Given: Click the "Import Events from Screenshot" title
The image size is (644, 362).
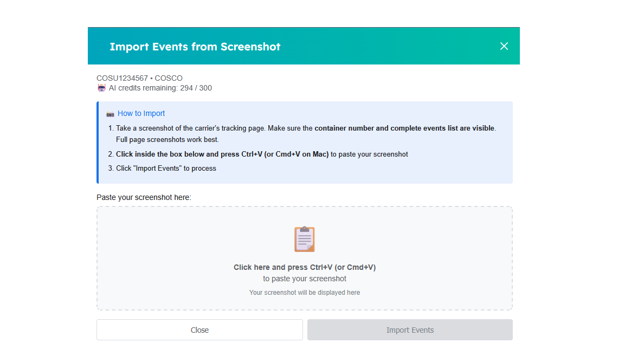Looking at the screenshot, I should [x=195, y=47].
